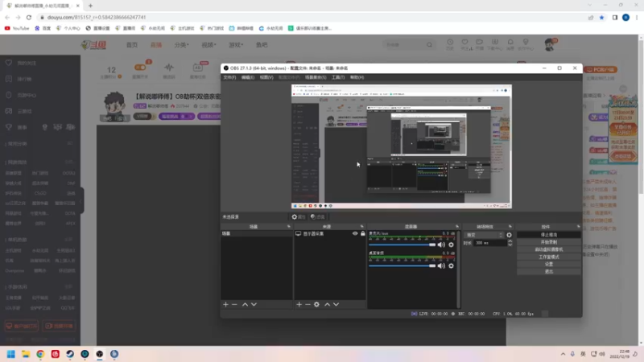644x362 pixels.
Task: Click 启动虚拟摄像机 virtual camera button
Action: click(549, 249)
